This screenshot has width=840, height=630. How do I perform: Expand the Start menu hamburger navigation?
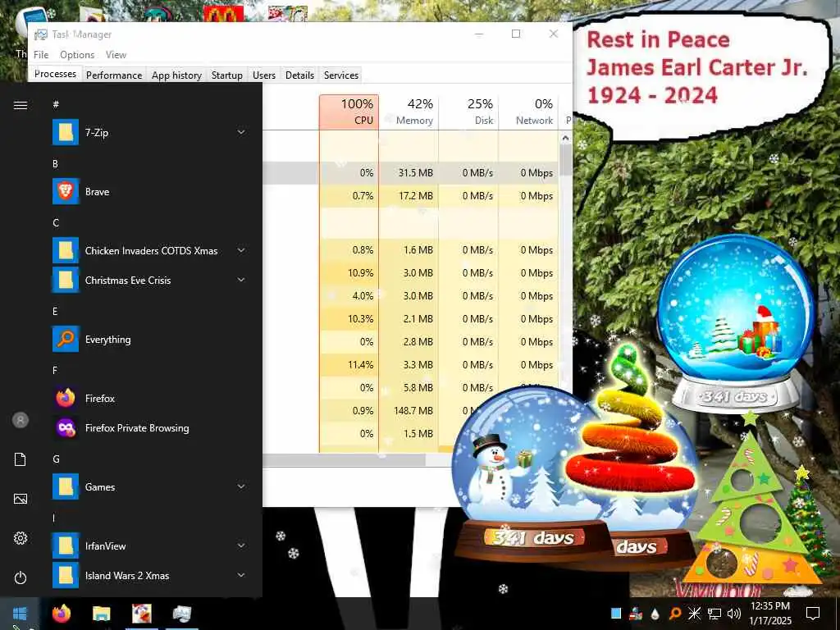[21, 105]
